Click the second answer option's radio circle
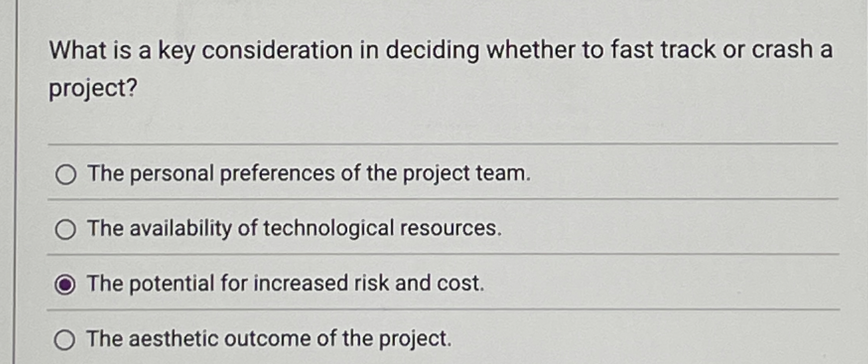The width and height of the screenshot is (868, 364). [66, 229]
